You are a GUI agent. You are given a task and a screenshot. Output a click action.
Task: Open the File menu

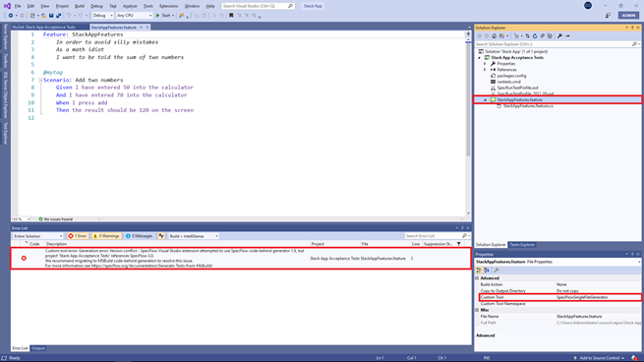point(18,6)
